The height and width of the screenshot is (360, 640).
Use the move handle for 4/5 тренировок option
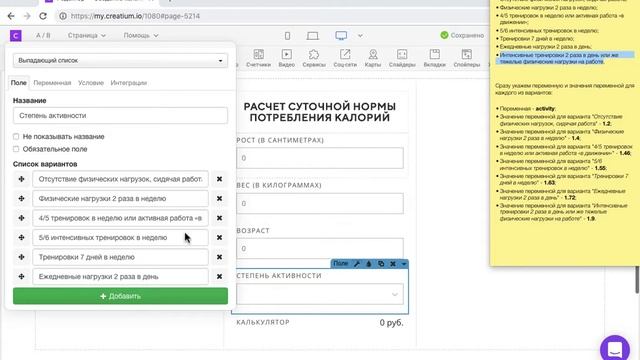(x=21, y=218)
